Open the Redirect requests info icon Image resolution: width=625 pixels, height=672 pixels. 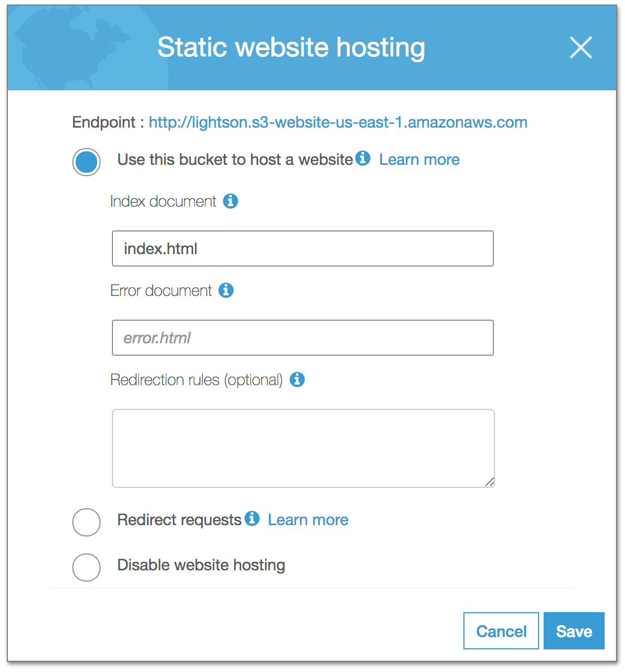[252, 518]
